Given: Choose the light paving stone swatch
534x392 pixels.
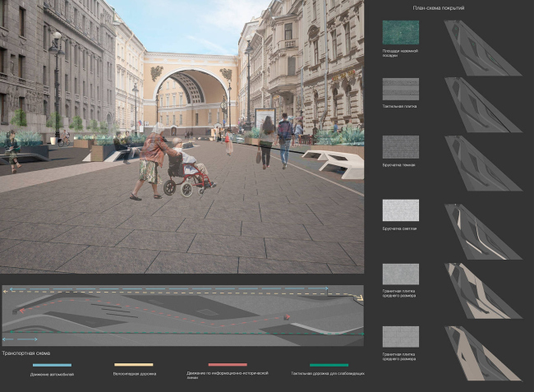Looking at the screenshot, I should (400, 210).
